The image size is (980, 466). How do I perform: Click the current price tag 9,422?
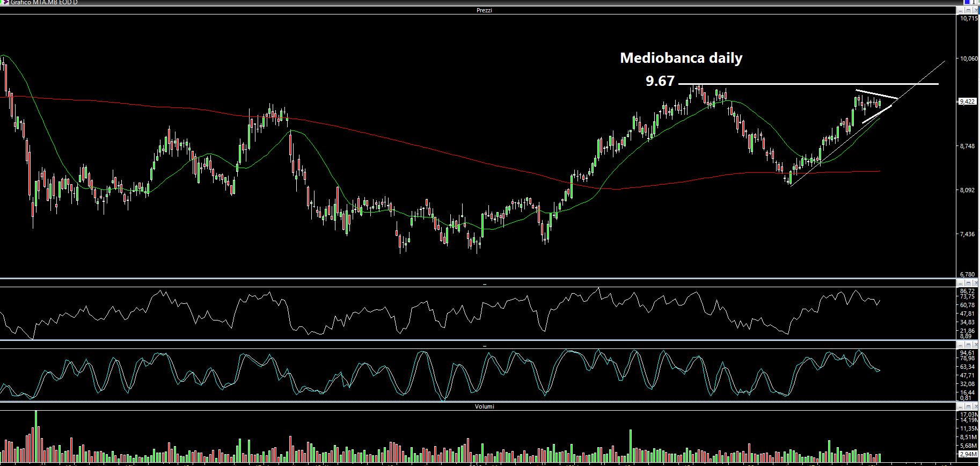[x=968, y=101]
